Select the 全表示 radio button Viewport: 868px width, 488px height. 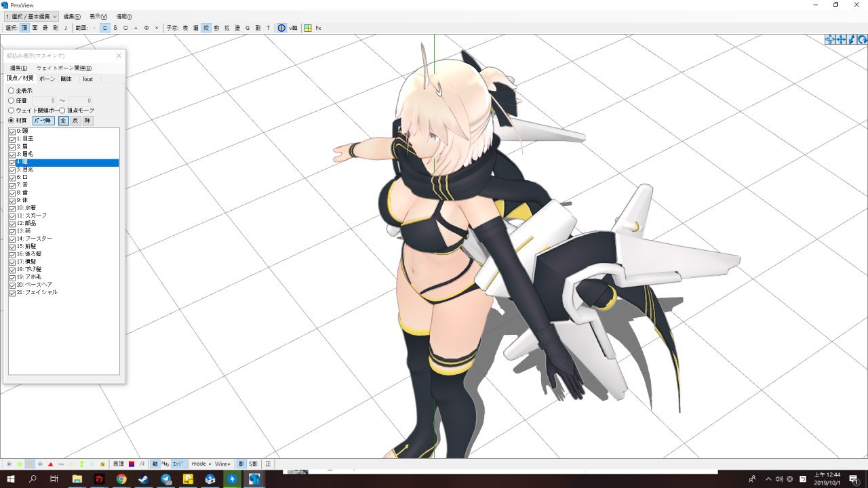point(11,90)
